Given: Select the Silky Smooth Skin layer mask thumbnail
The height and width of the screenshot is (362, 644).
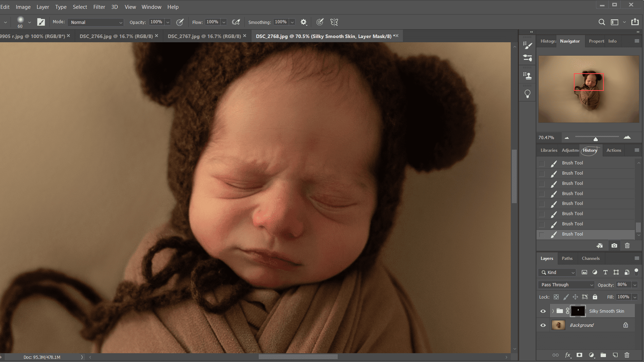Looking at the screenshot, I should (578, 311).
